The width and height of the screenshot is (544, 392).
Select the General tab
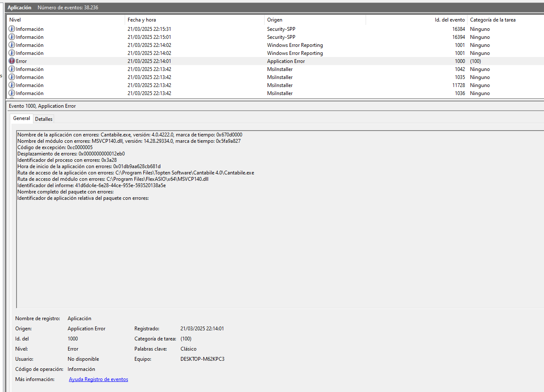coord(22,118)
